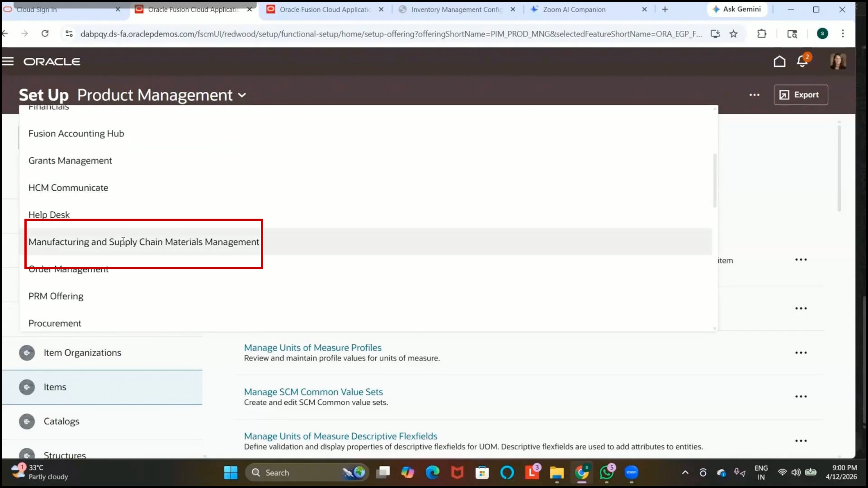Show hidden system tray icons
The image size is (868, 488).
tap(685, 473)
